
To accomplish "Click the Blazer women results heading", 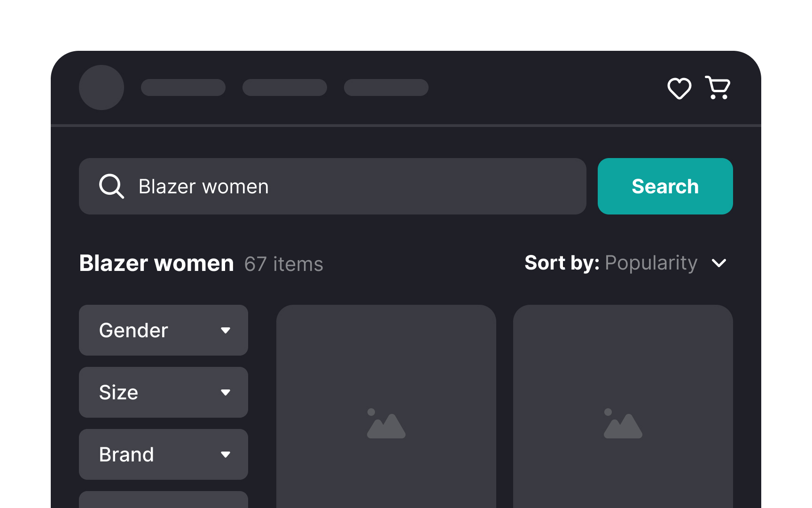I will tap(156, 263).
